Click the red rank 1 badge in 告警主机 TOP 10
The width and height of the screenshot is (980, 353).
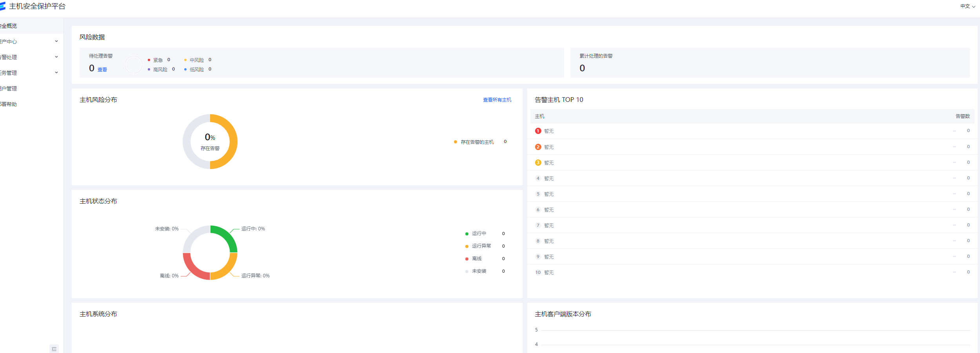tap(538, 131)
